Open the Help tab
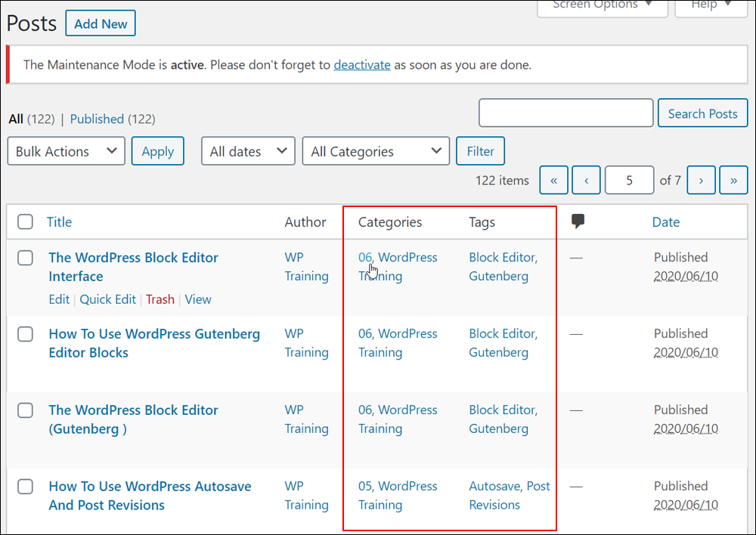The width and height of the screenshot is (756, 535). [711, 7]
